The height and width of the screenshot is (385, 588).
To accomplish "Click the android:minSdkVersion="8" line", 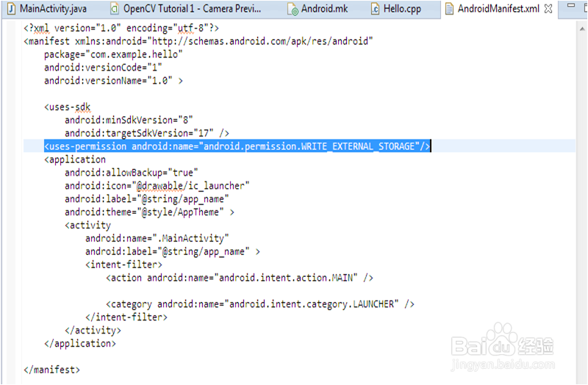I will pos(129,120).
